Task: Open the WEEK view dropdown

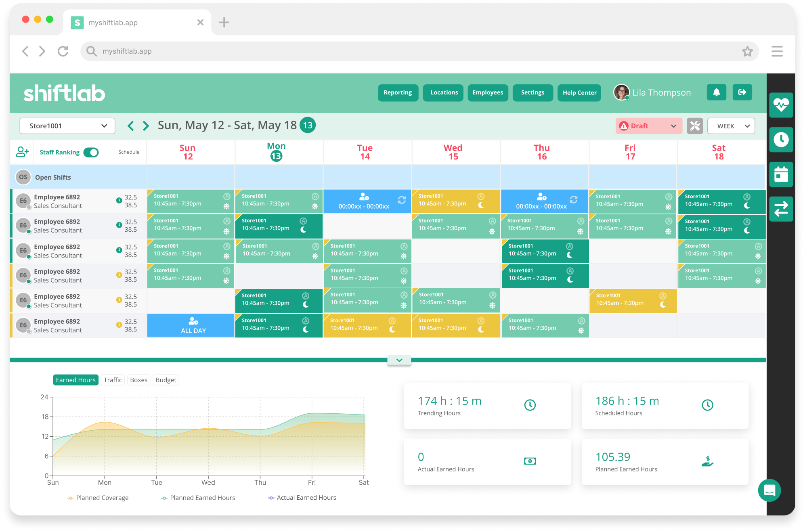Action: tap(731, 126)
